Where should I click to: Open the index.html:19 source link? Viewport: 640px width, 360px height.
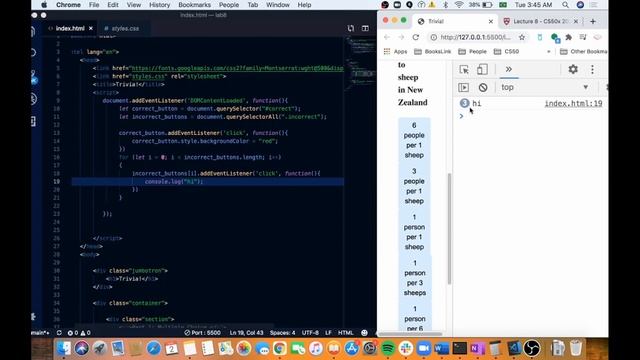pos(573,103)
